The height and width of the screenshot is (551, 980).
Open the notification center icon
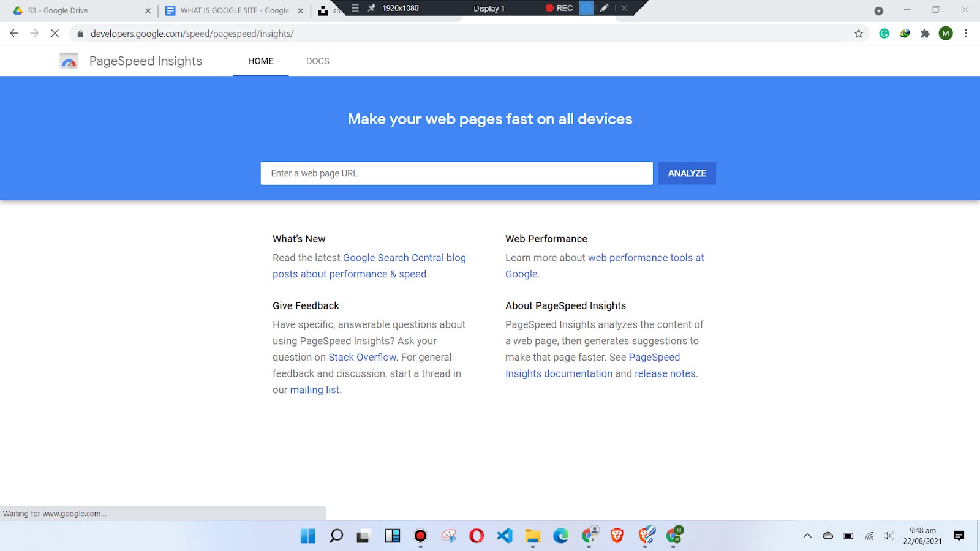point(959,536)
